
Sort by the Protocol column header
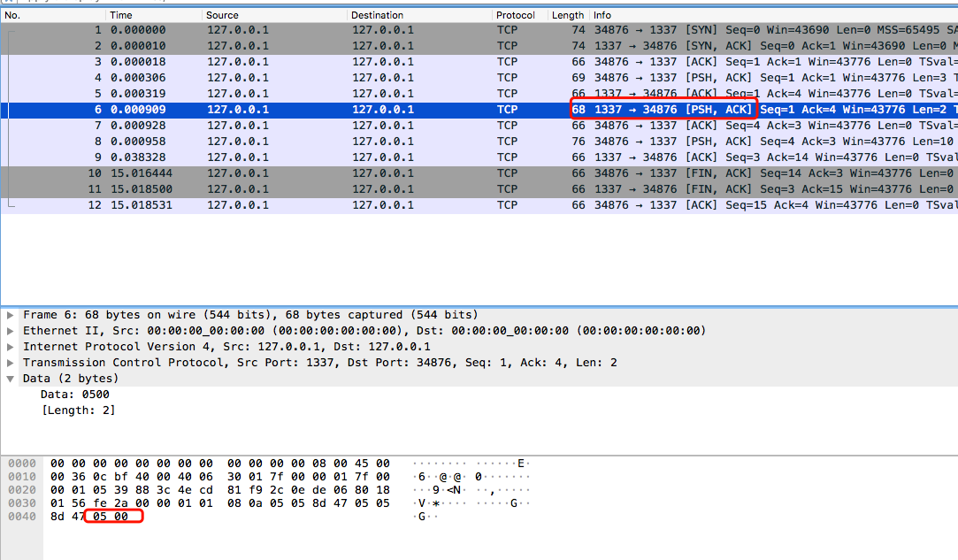pyautogui.click(x=519, y=15)
